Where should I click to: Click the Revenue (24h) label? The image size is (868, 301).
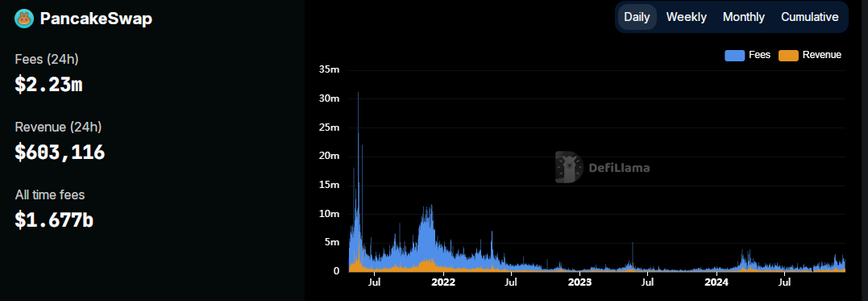coord(58,127)
